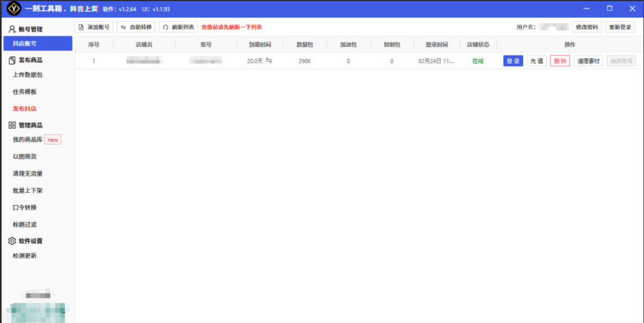The image size is (644, 323).
Task: Open 我的商品库 with the new badge
Action: coord(28,140)
